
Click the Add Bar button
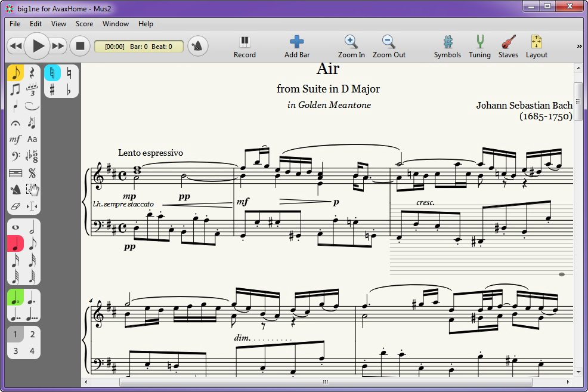pyautogui.click(x=297, y=46)
